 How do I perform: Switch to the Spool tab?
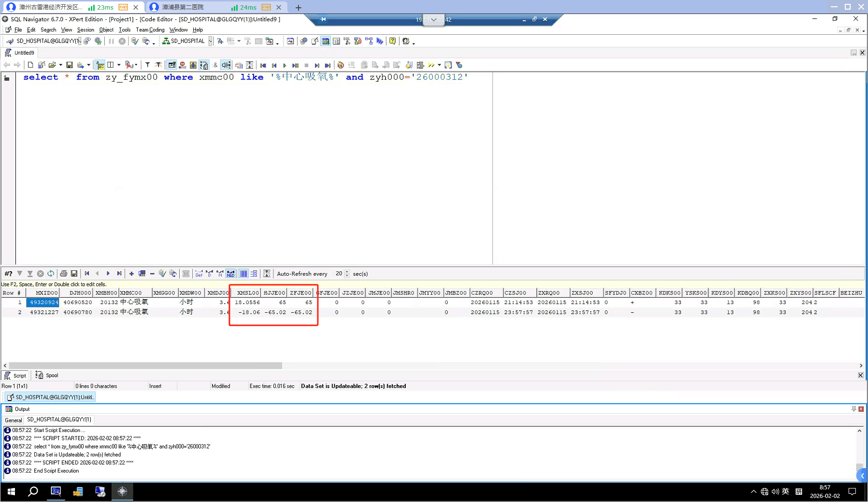click(47, 376)
